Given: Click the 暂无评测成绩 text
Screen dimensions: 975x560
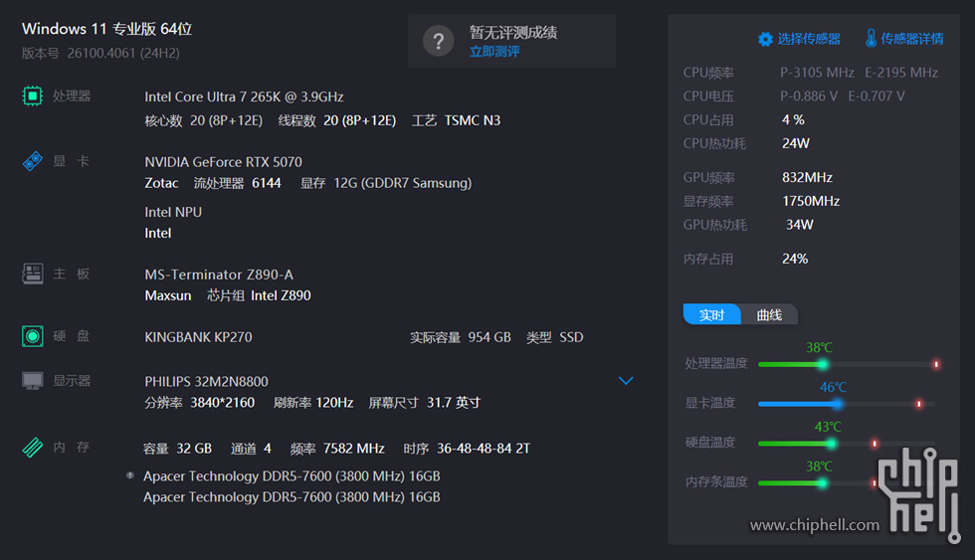Looking at the screenshot, I should click(513, 32).
